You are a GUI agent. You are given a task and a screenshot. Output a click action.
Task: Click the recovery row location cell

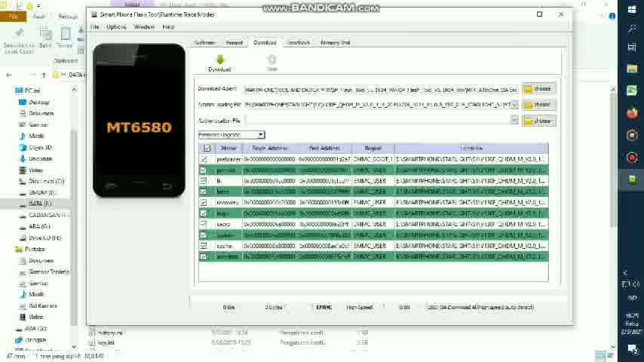(x=471, y=203)
